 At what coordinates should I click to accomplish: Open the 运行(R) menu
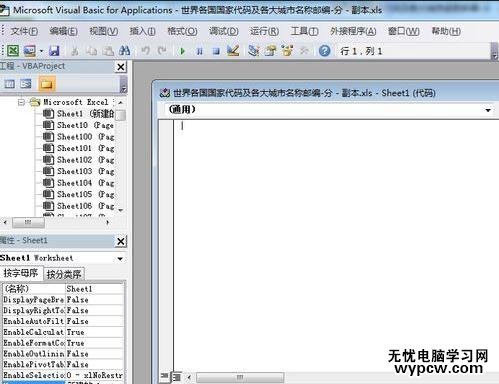click(265, 31)
